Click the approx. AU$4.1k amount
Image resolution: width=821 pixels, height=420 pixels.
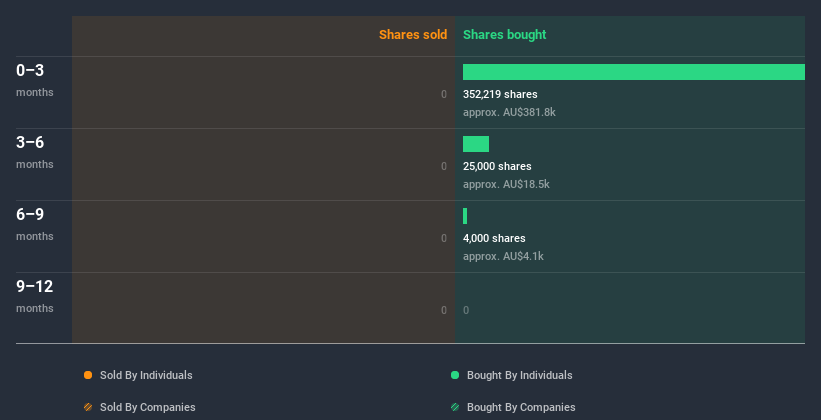click(x=503, y=256)
